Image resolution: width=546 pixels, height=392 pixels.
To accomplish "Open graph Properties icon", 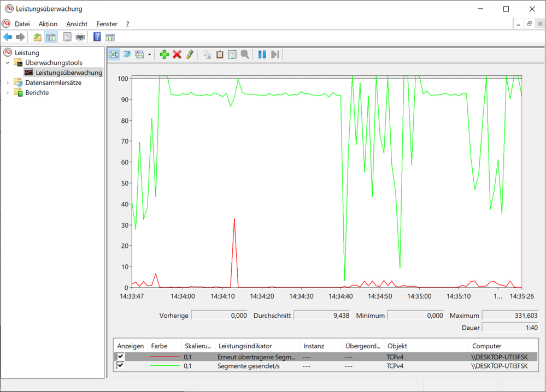I will [x=232, y=54].
